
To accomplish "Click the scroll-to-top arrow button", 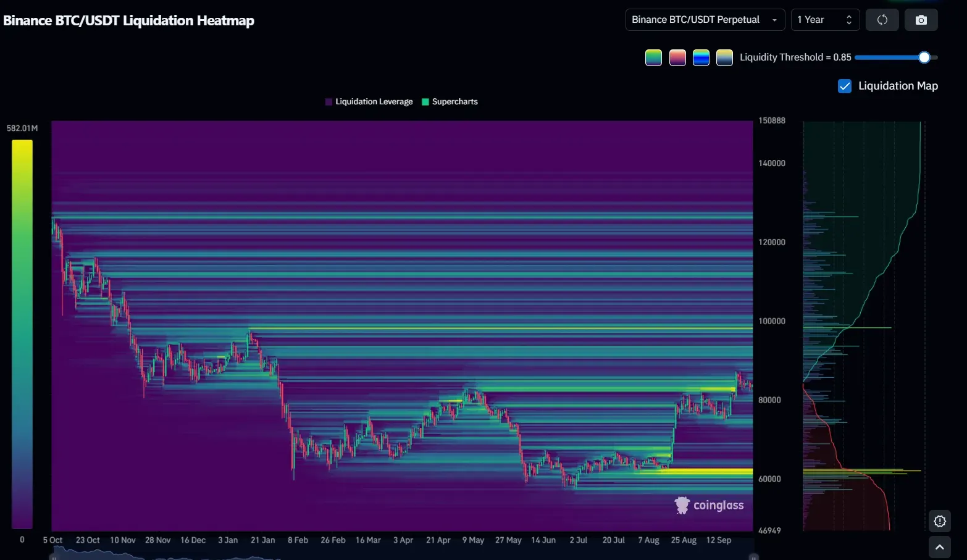I will 939,547.
